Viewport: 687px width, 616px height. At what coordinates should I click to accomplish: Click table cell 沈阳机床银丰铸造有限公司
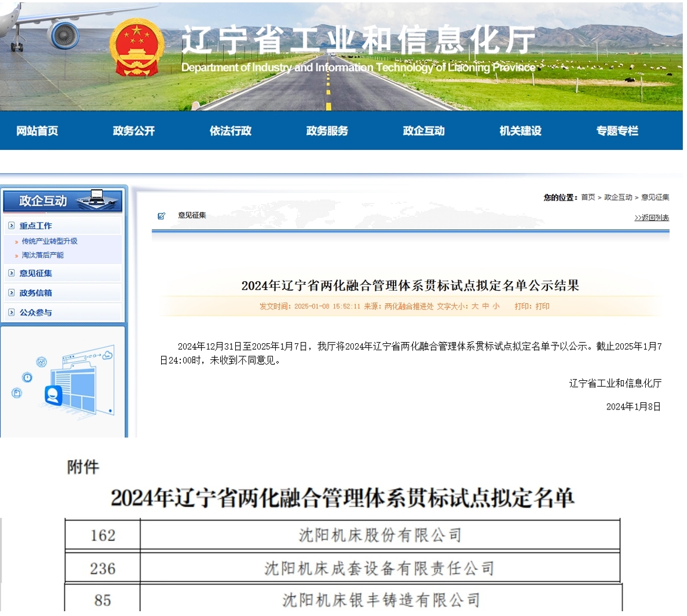(381, 600)
